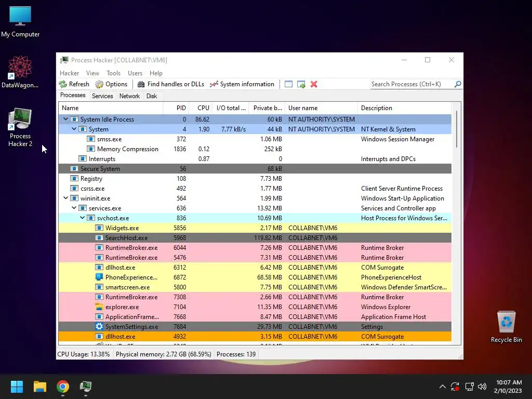This screenshot has width=532, height=399.
Task: Sort by the I/O total column header
Action: [x=231, y=108]
